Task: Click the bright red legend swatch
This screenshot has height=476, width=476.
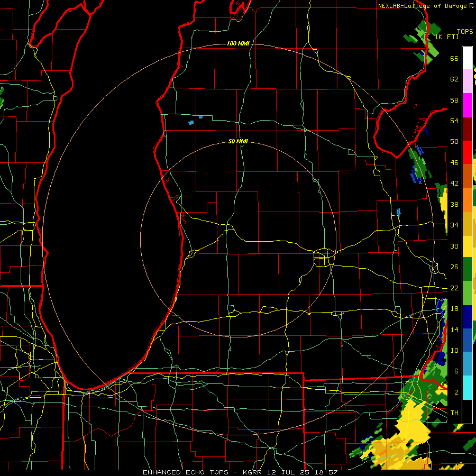Action: pos(467,152)
